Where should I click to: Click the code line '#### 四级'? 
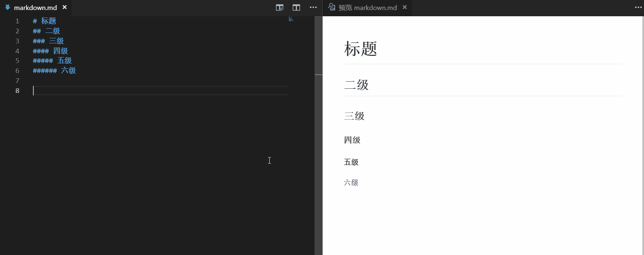click(x=50, y=51)
